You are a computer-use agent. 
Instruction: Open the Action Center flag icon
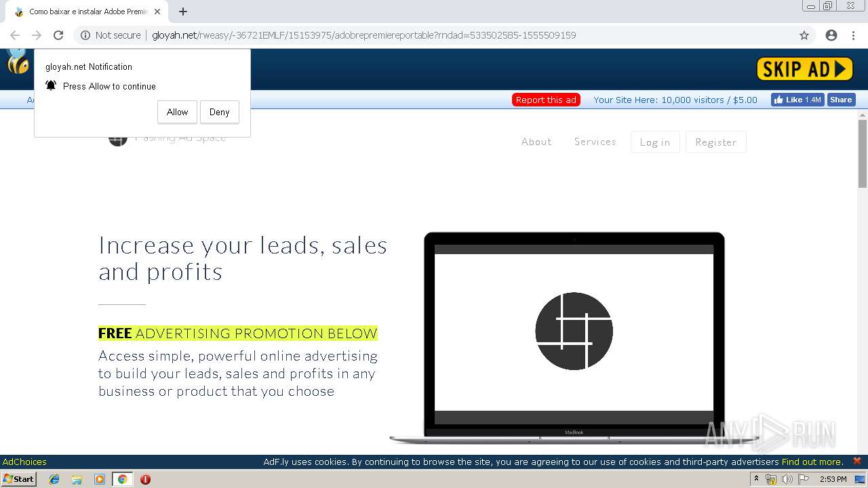click(x=804, y=480)
